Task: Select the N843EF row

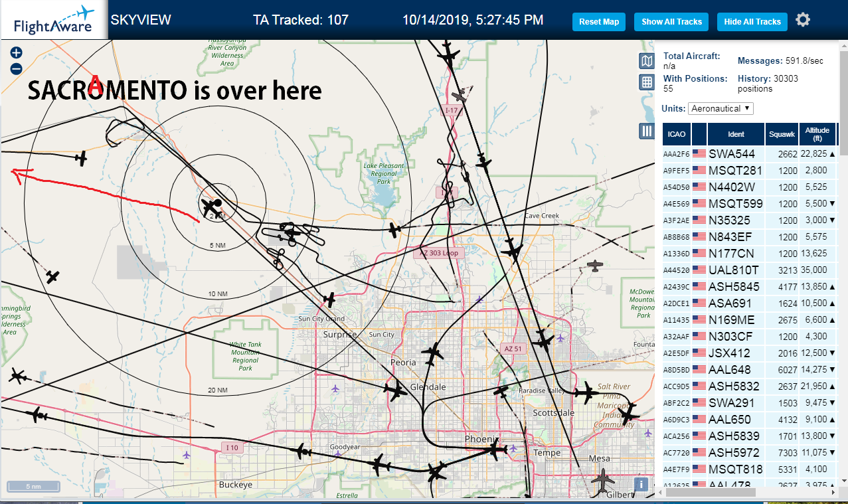Action: pyautogui.click(x=750, y=236)
